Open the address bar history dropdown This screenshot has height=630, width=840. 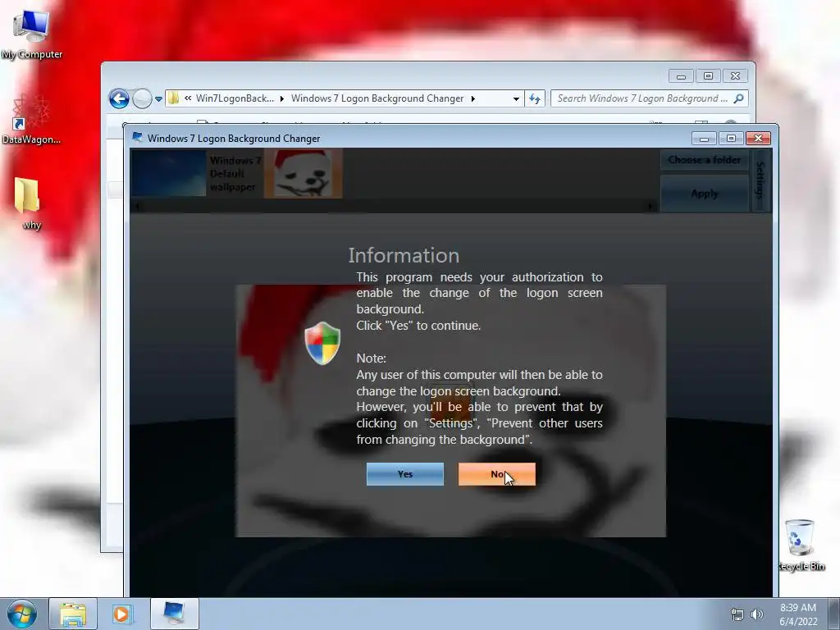click(516, 98)
